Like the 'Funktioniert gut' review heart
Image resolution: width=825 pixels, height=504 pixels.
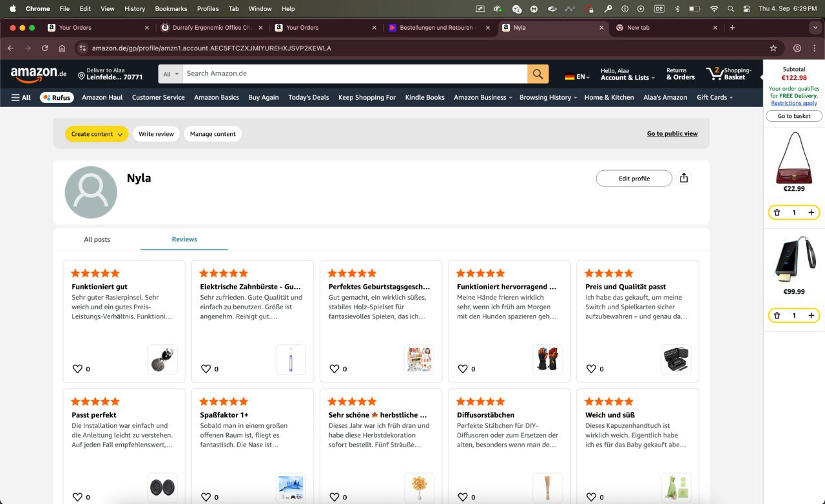tap(77, 369)
